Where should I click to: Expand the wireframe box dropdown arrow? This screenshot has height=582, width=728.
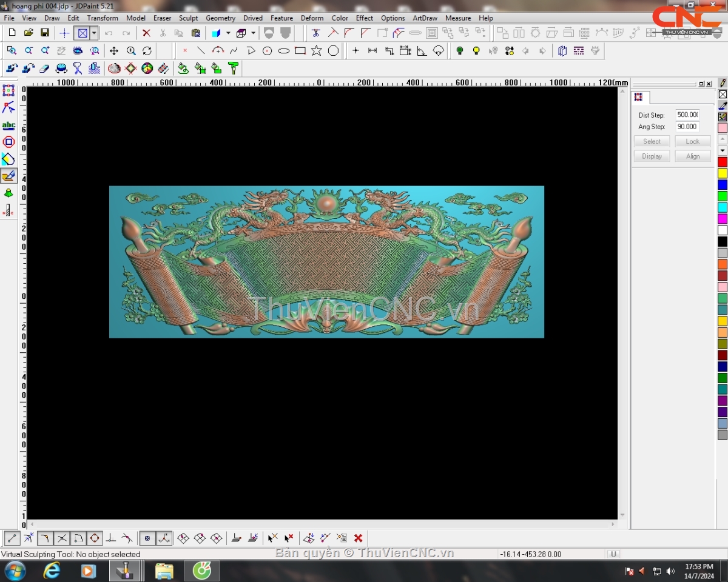point(253,33)
